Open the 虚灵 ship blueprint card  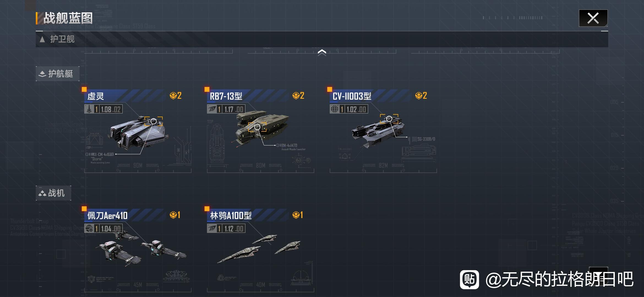pos(138,131)
